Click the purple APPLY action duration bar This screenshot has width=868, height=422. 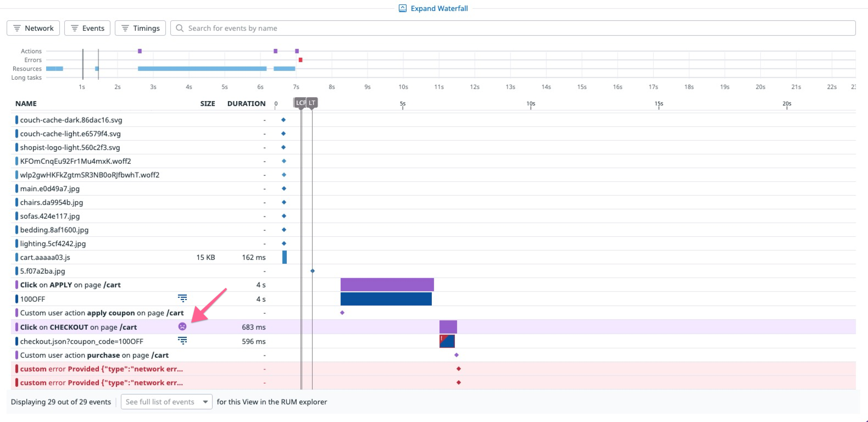pyautogui.click(x=387, y=285)
